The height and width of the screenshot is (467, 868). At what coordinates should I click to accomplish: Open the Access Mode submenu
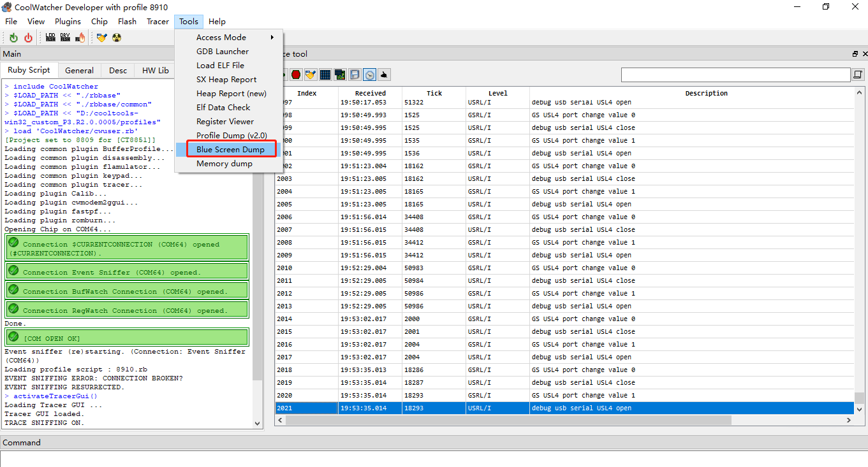pyautogui.click(x=230, y=37)
